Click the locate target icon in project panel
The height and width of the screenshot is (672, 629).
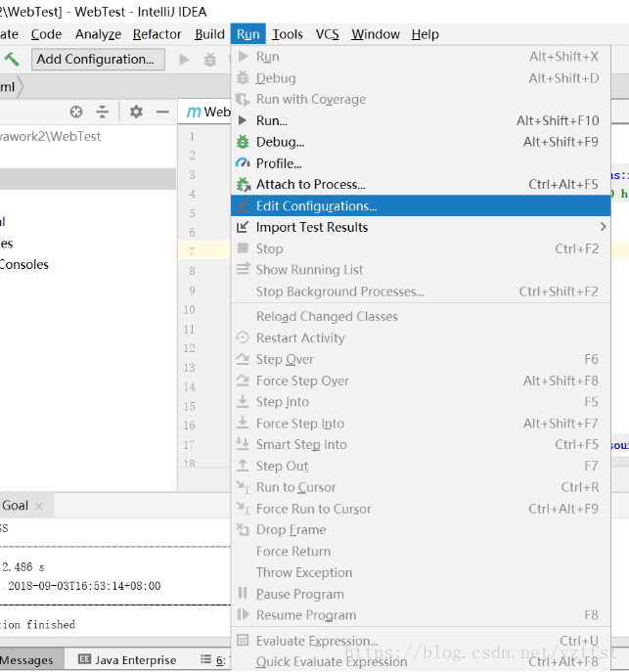pos(76,112)
